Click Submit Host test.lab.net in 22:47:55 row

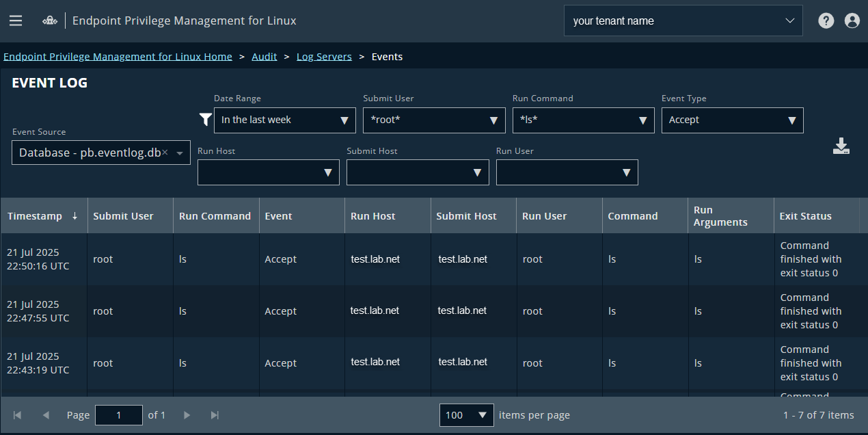(x=463, y=311)
